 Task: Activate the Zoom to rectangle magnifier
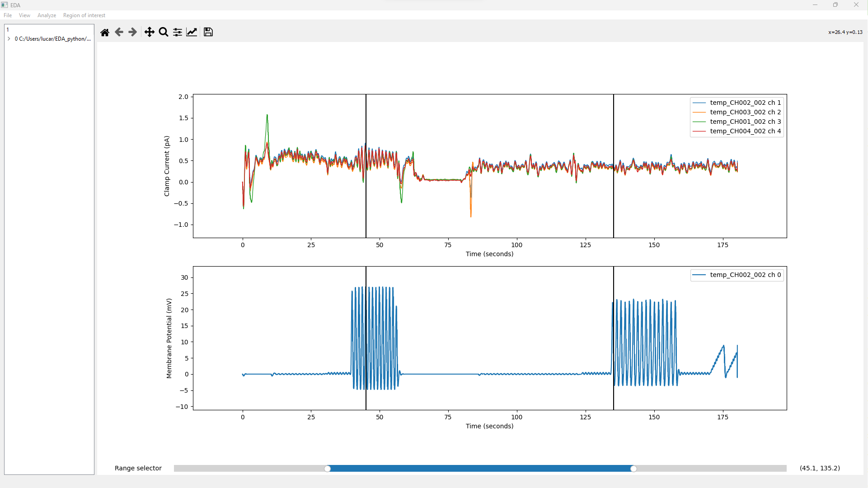pos(164,32)
